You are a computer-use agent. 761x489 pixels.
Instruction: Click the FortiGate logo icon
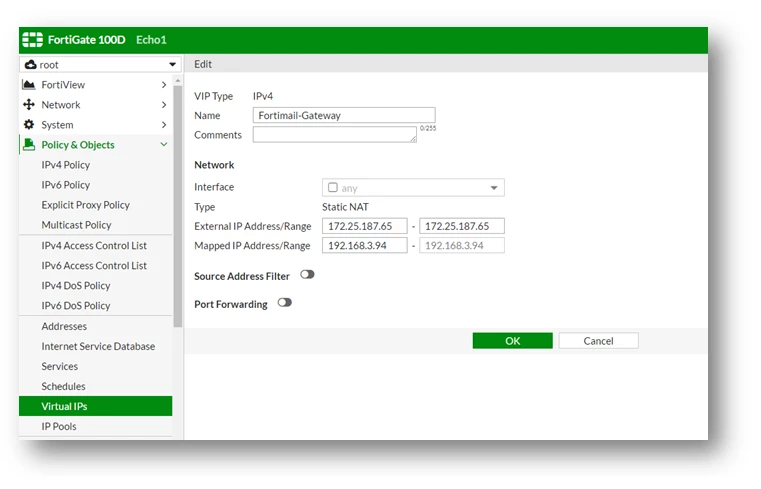[x=33, y=40]
